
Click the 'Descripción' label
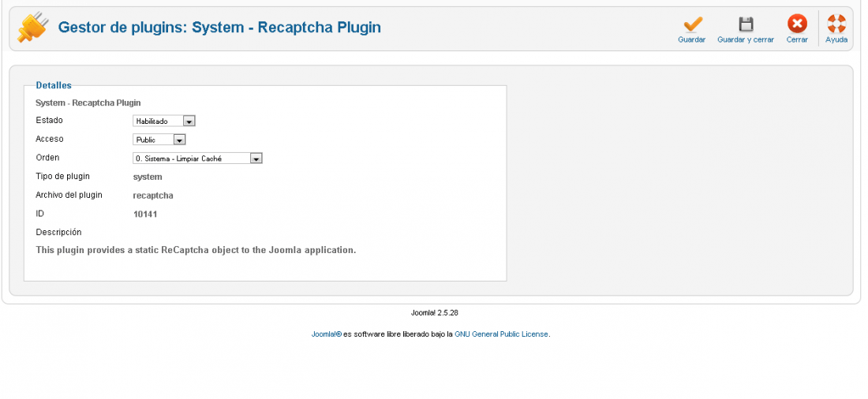tap(58, 233)
